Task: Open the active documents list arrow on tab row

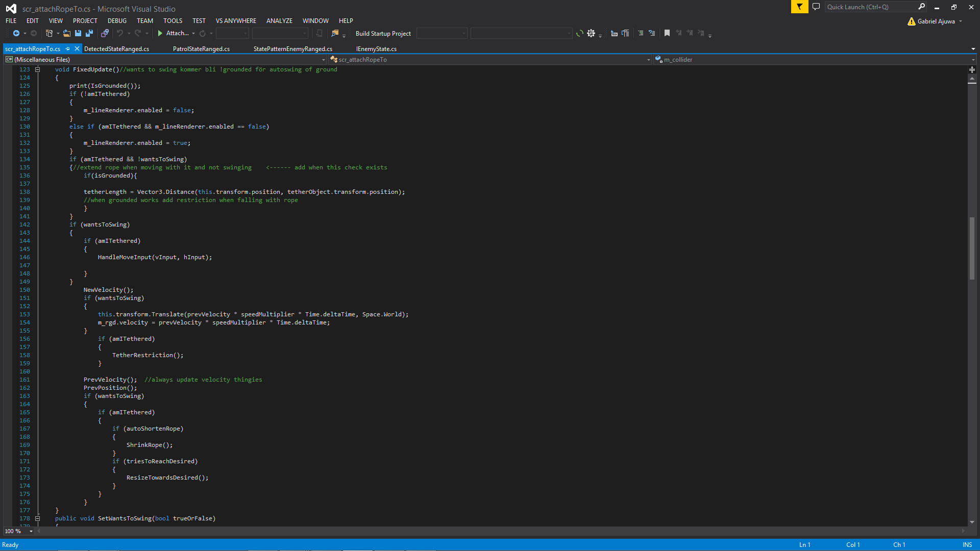Action: [973, 49]
